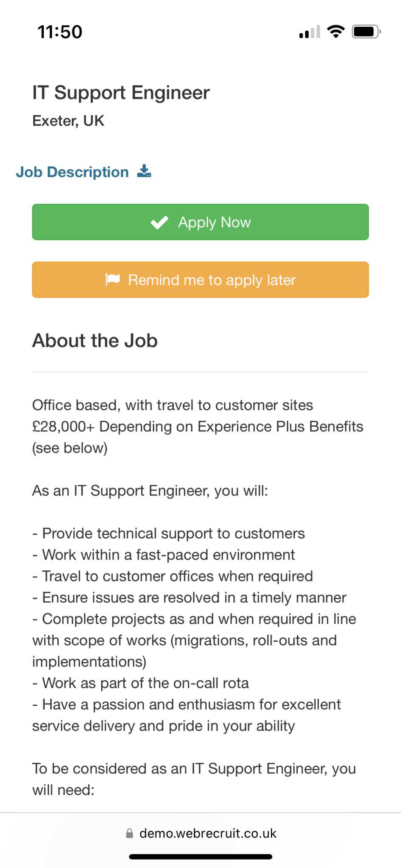
Task: Tap the 11:50 clock in status bar
Action: click(60, 32)
